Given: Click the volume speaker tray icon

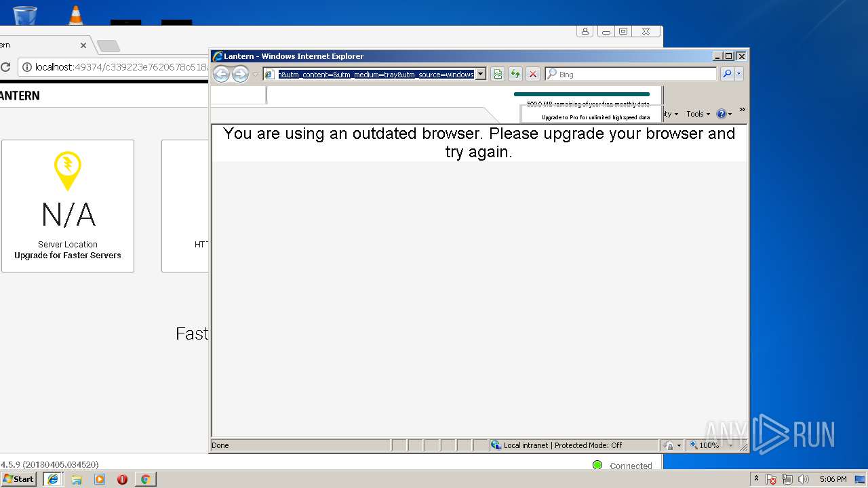Looking at the screenshot, I should pyautogui.click(x=804, y=479).
